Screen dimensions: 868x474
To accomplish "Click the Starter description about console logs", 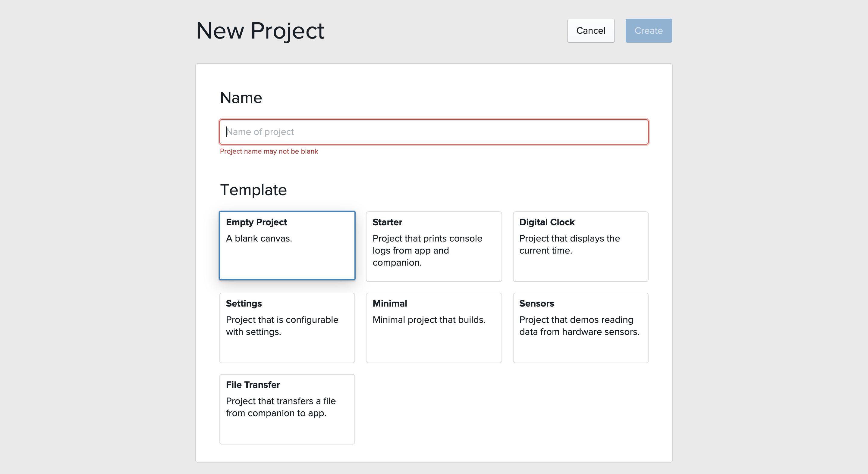I will click(x=427, y=251).
